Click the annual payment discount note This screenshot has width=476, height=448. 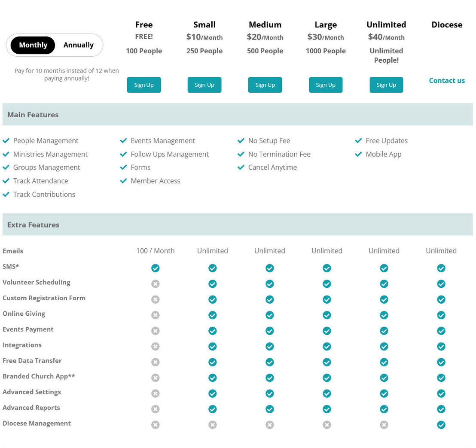(x=67, y=74)
